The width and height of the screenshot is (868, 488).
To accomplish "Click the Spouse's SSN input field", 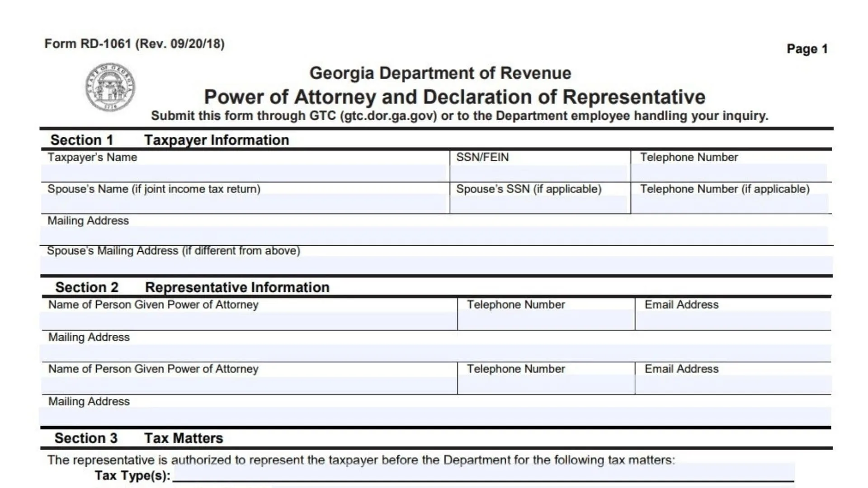I will click(540, 204).
